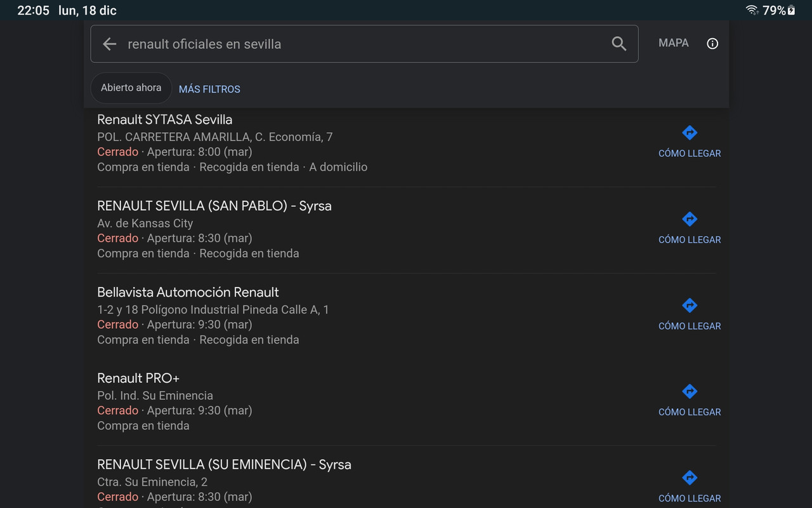Tap Renault PRO+ Compra en tienda text

143,425
